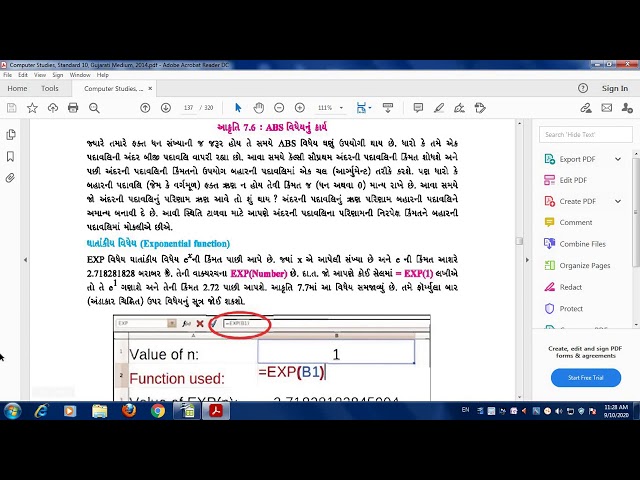Print the document using the printer icon
The width and height of the screenshot is (640, 480).
pyautogui.click(x=73, y=108)
